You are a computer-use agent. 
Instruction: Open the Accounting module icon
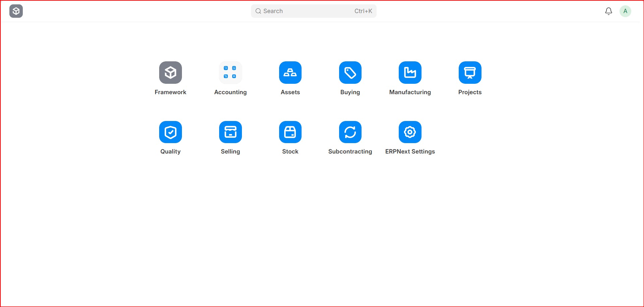(230, 72)
